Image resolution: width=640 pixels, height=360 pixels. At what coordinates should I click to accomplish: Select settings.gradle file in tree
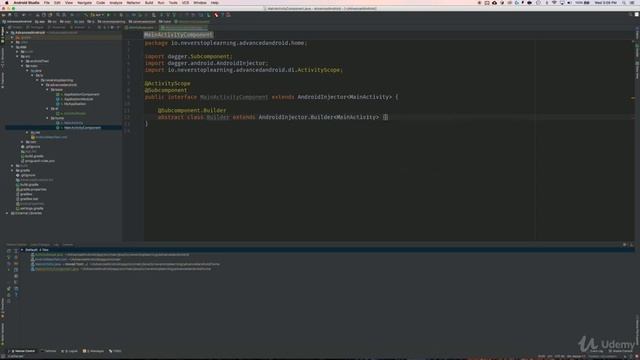click(x=31, y=209)
